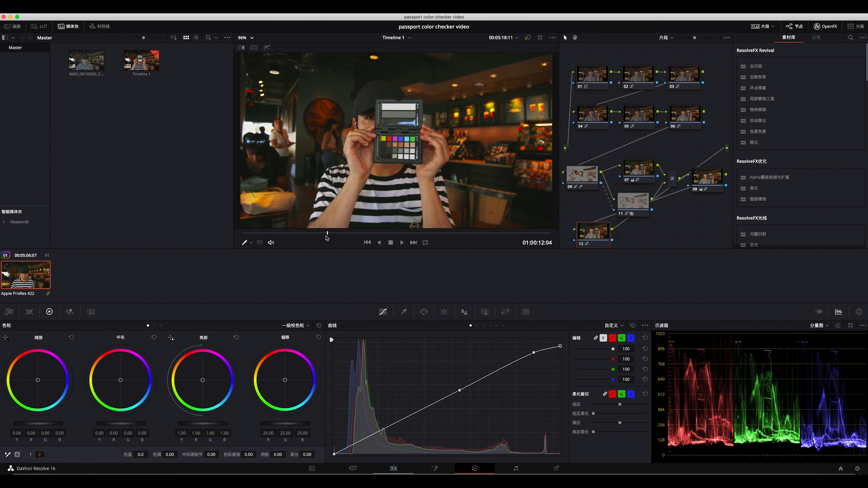Open the OpenFX panel button
868x488 pixels.
[825, 26]
